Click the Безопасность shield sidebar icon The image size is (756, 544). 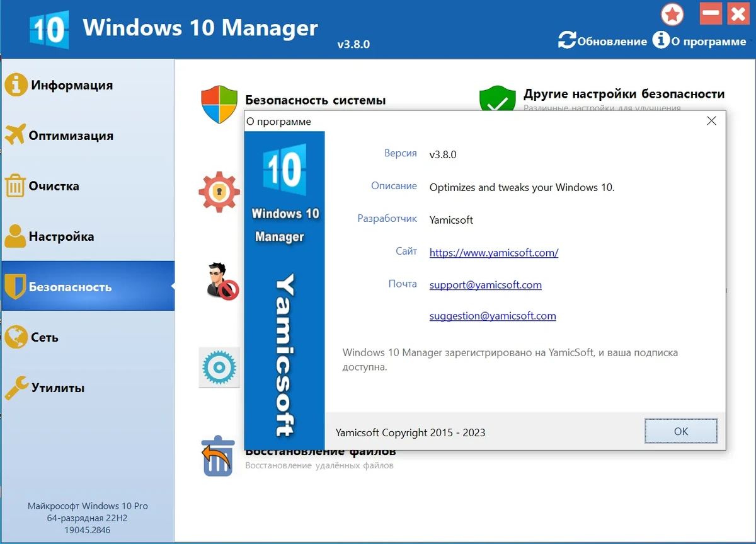(14, 287)
